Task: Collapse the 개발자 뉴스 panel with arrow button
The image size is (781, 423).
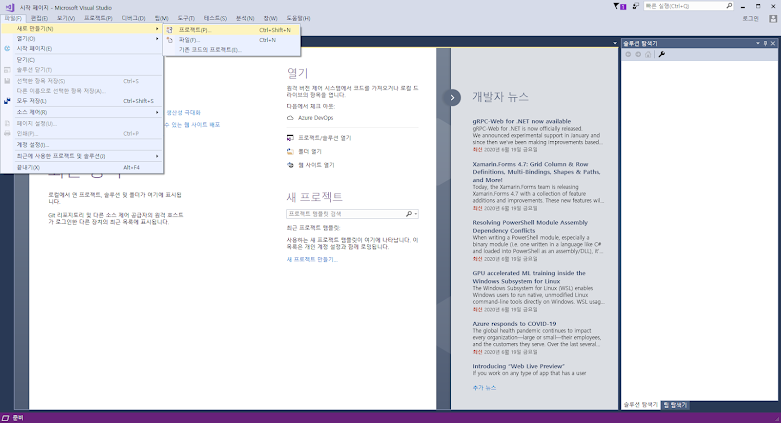Action: point(452,97)
